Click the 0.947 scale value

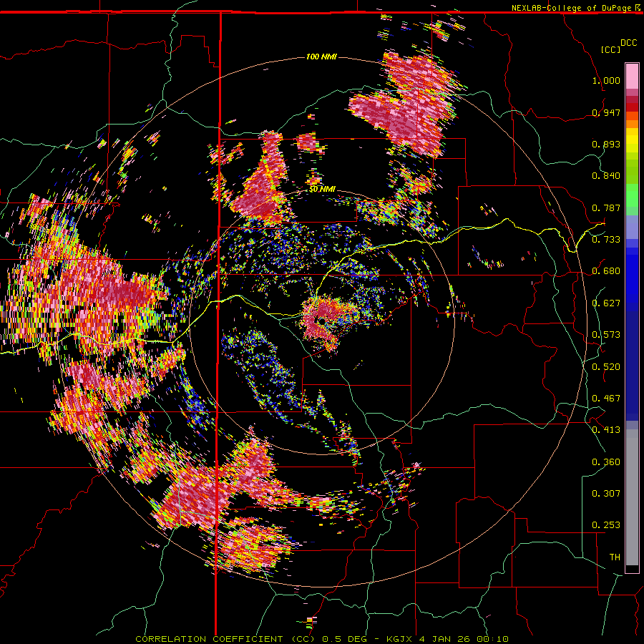pos(606,112)
